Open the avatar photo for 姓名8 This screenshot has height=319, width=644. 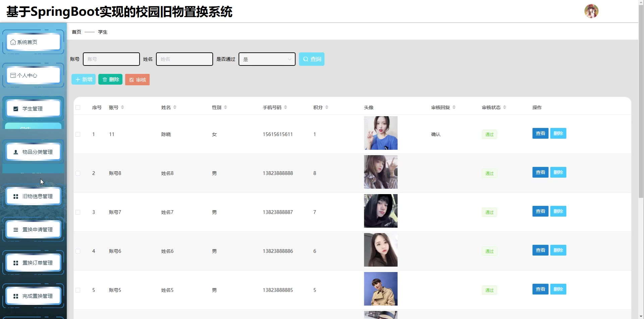click(381, 172)
